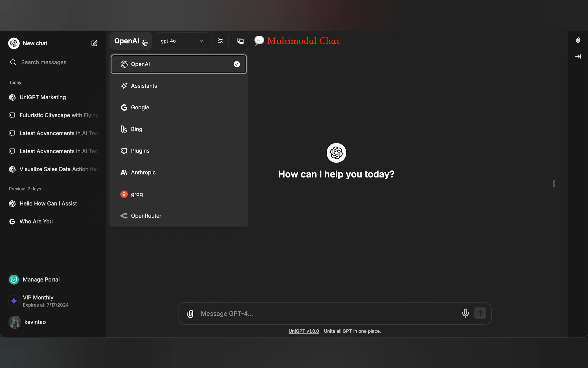Click the attach file paperclip in message box
588x368 pixels.
(x=190, y=314)
